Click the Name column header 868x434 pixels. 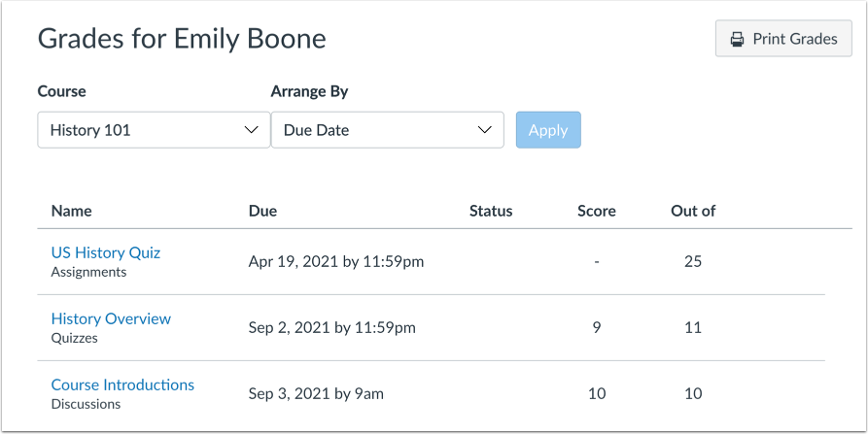pos(71,211)
